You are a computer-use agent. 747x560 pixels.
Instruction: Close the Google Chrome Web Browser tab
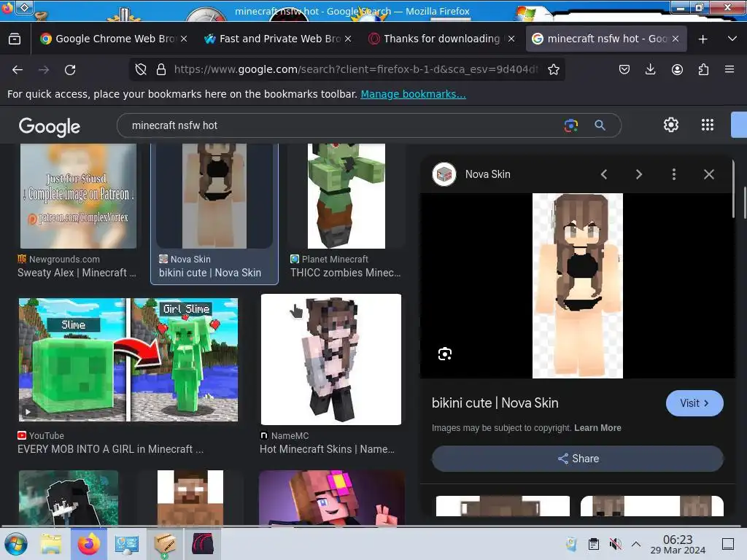point(184,39)
